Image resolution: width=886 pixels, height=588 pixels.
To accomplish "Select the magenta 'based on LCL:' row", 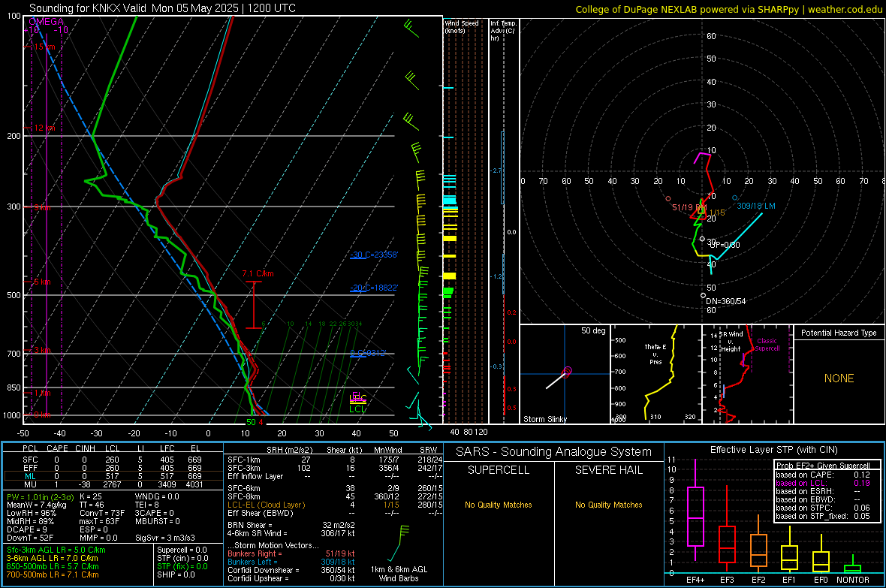I will (x=823, y=483).
